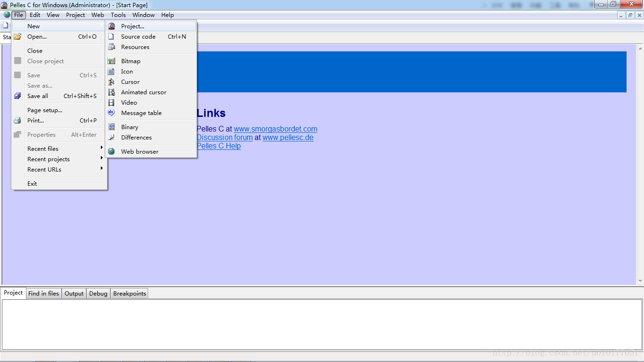
Task: Expand the New submenu entry
Action: tap(59, 26)
